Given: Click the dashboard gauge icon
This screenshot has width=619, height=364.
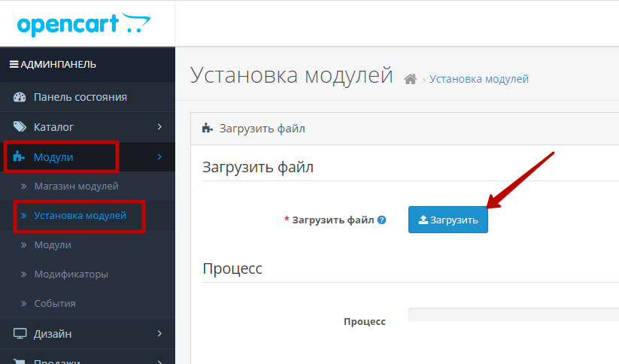Looking at the screenshot, I should click(x=20, y=97).
